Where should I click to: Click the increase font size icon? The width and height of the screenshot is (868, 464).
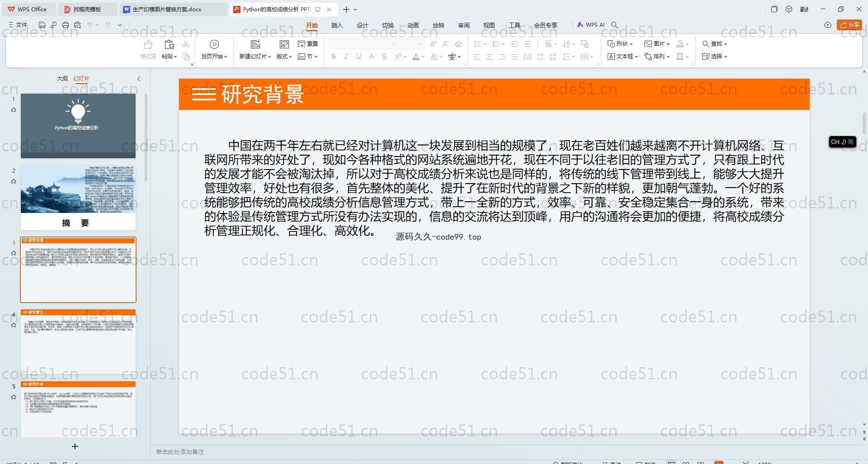[x=433, y=44]
